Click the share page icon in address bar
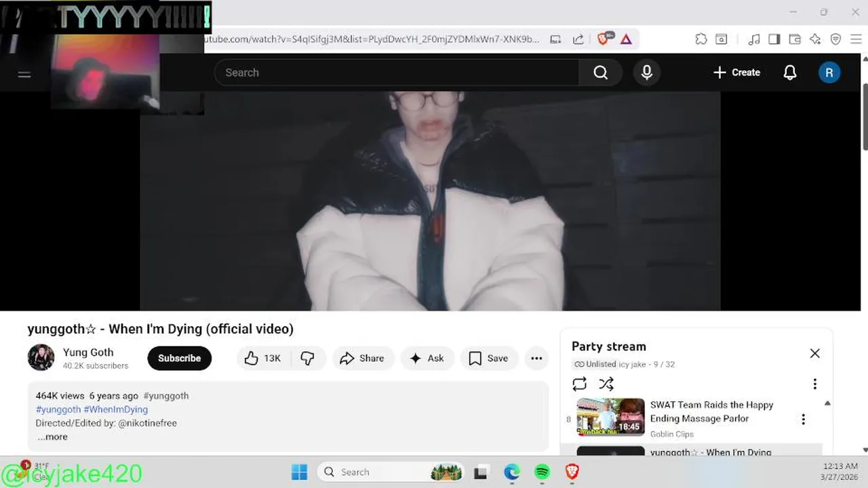The image size is (868, 488). click(578, 39)
